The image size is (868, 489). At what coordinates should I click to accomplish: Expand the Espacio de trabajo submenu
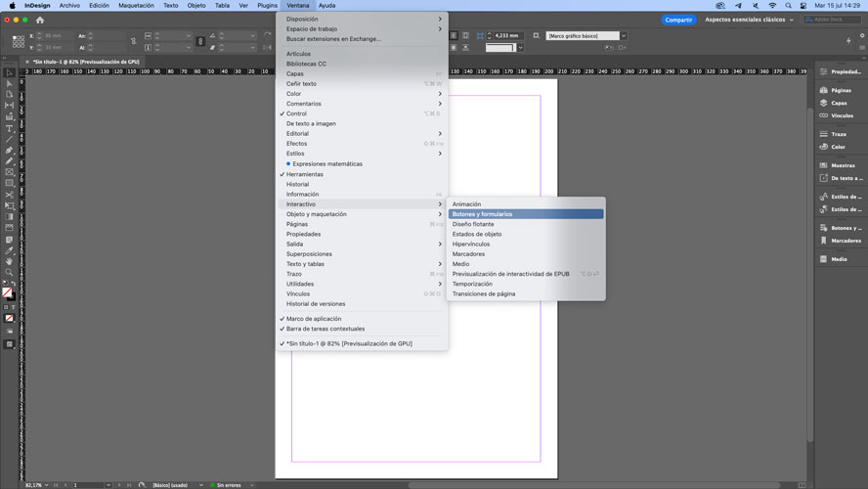tap(362, 28)
